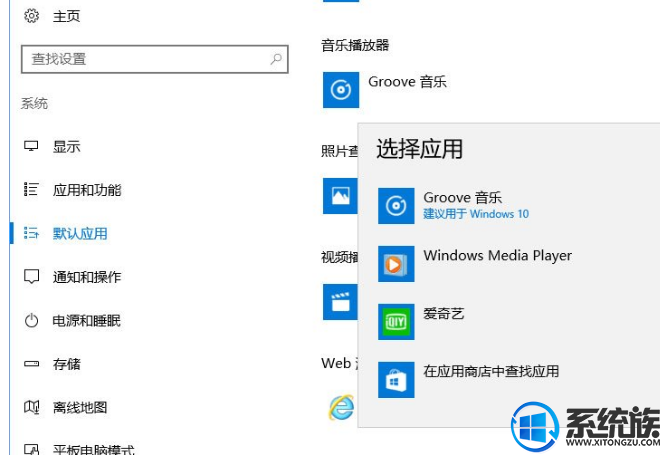Click the 音乐播放器 section heading
660x455 pixels.
[x=355, y=45]
